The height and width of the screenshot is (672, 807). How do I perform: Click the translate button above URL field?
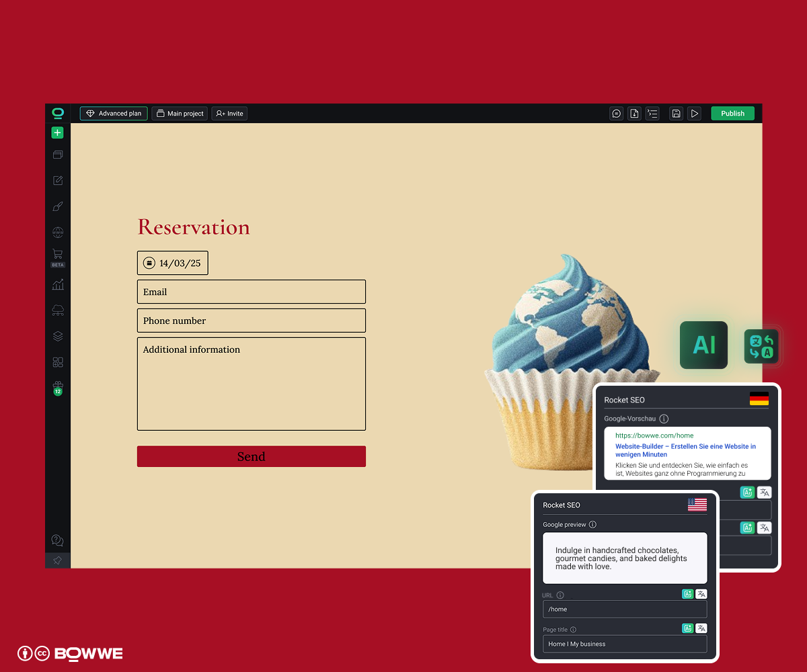point(701,594)
